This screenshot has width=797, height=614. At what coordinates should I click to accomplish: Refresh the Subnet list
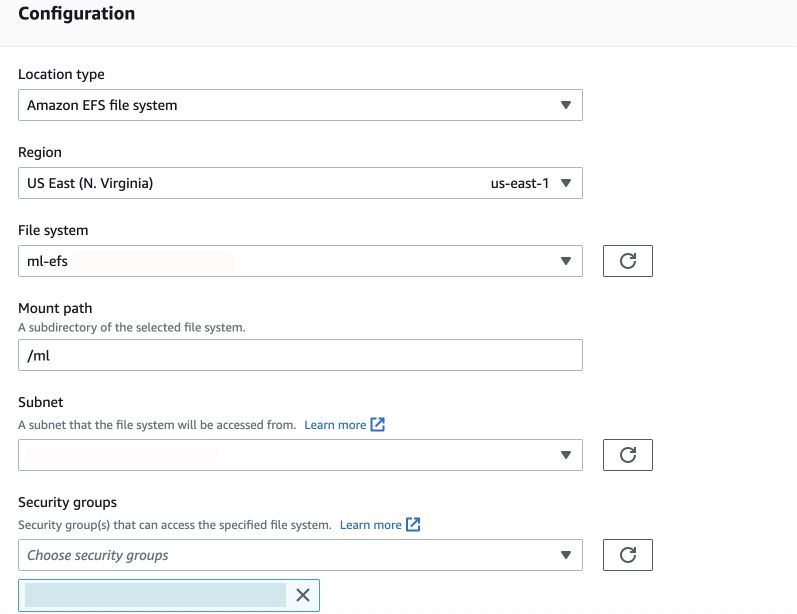click(x=628, y=455)
